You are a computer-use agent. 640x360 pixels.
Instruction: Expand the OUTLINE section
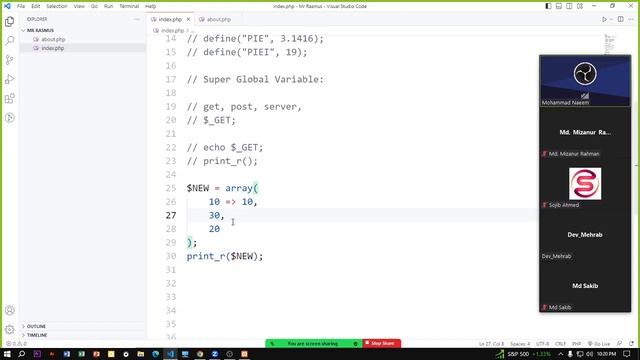[x=36, y=326]
